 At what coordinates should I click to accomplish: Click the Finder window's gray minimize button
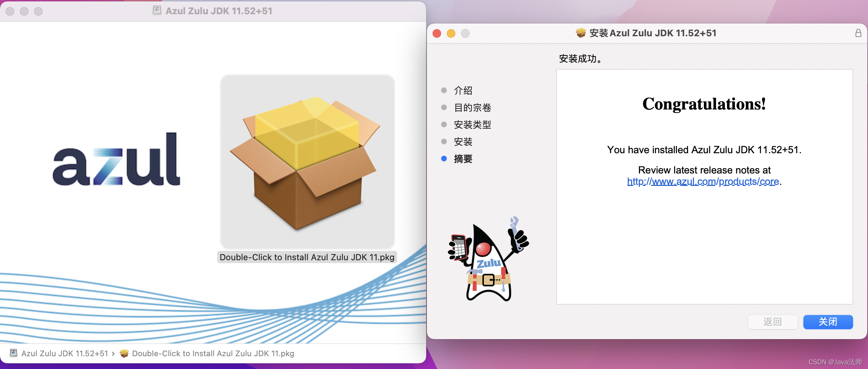(24, 11)
